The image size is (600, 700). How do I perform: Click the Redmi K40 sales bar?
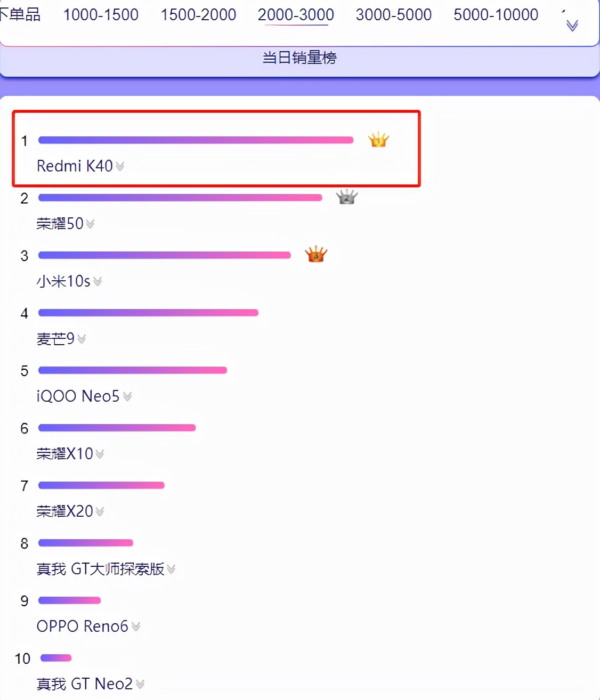click(x=196, y=140)
